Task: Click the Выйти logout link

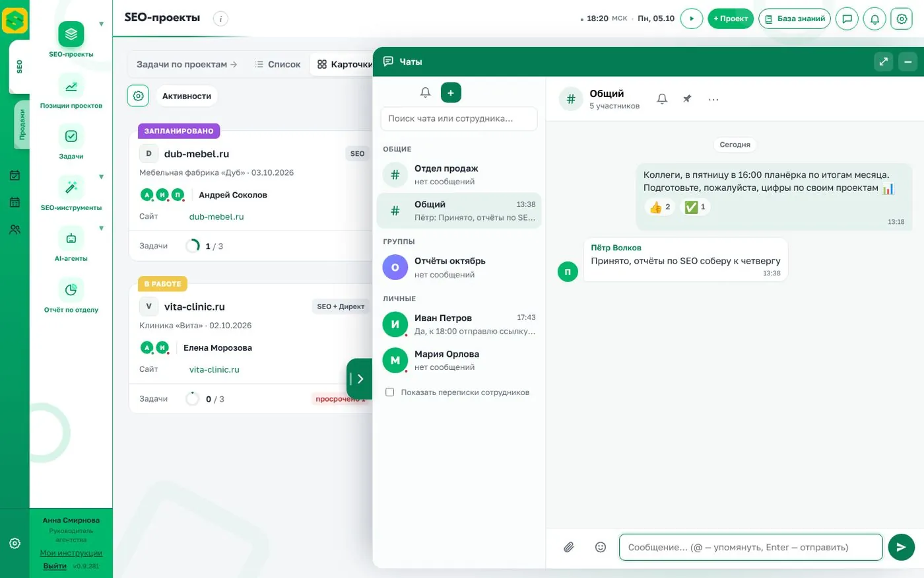Action: (x=55, y=566)
